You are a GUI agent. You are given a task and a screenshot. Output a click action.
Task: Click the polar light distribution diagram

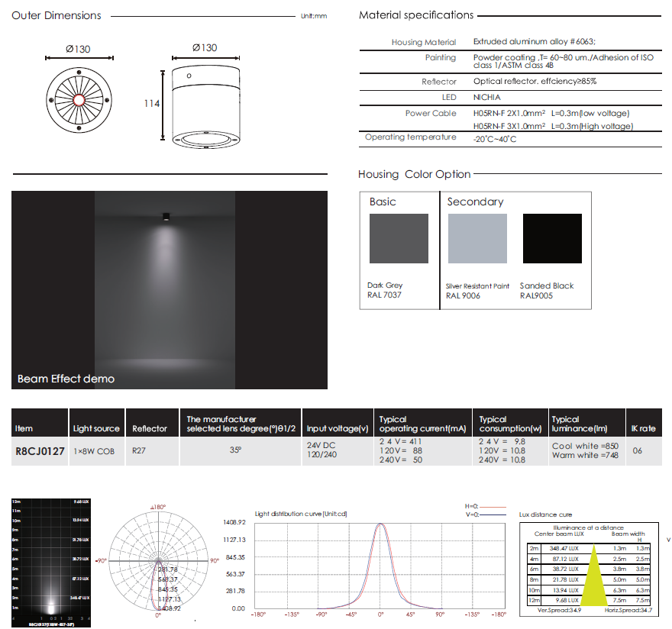coord(158,561)
